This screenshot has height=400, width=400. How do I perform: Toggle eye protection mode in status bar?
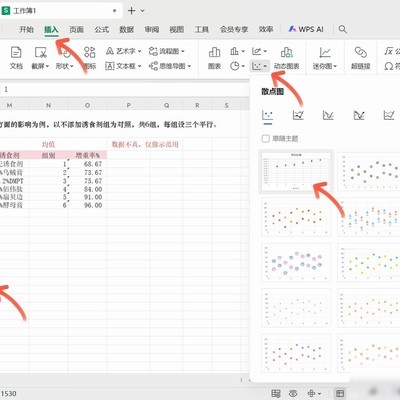(x=293, y=393)
